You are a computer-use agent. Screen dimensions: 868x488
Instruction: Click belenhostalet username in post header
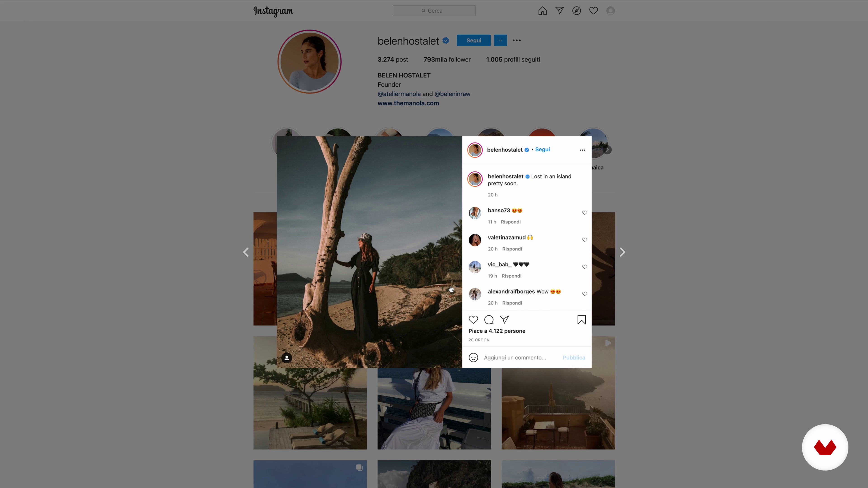505,150
